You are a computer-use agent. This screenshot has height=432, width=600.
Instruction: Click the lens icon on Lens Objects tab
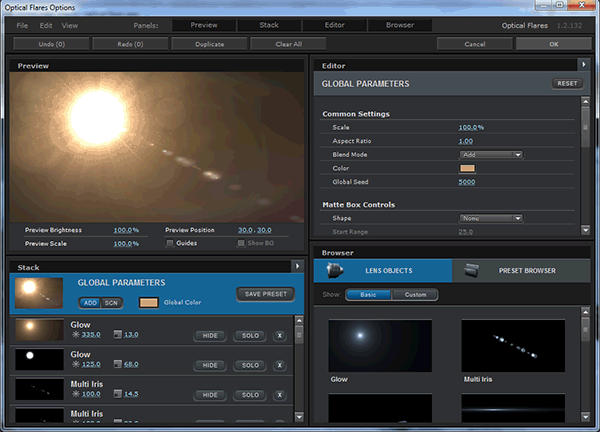pyautogui.click(x=334, y=270)
